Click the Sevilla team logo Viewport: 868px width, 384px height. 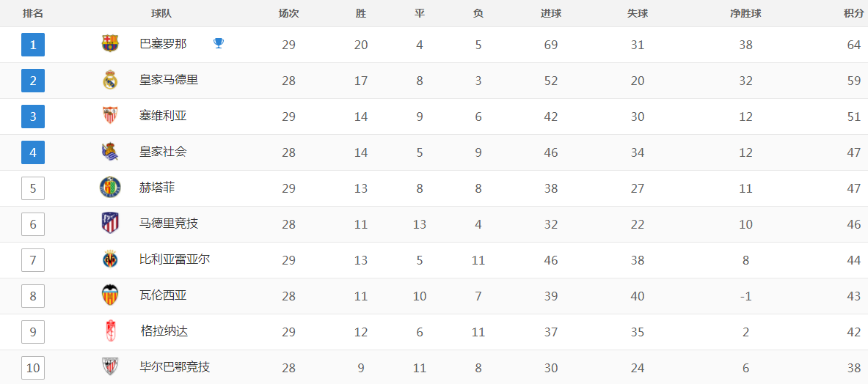pyautogui.click(x=110, y=116)
